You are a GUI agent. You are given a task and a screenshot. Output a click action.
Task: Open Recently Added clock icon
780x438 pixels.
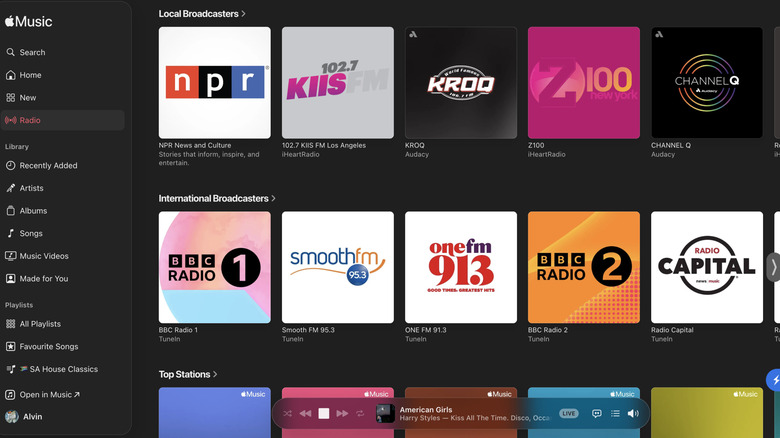(x=10, y=165)
